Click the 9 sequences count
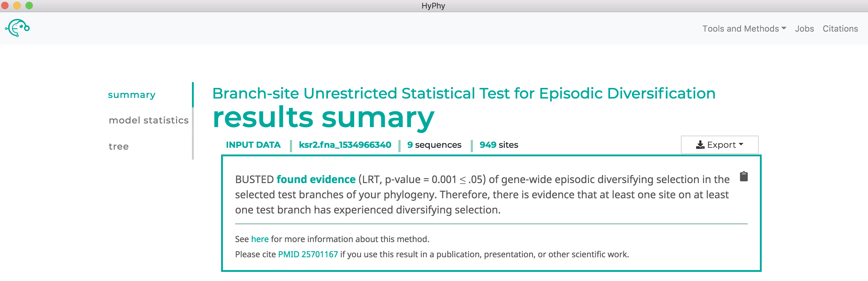This screenshot has width=868, height=281. (434, 145)
